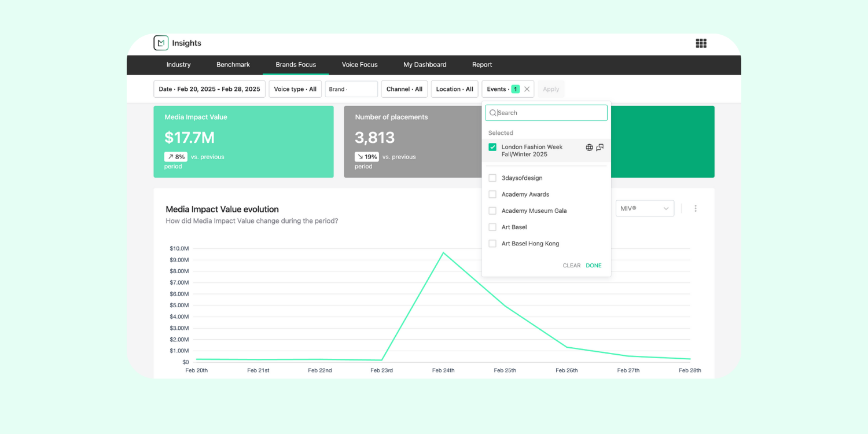Click CLEAR in the events dropdown
Viewport: 868px width, 434px height.
[x=571, y=266]
